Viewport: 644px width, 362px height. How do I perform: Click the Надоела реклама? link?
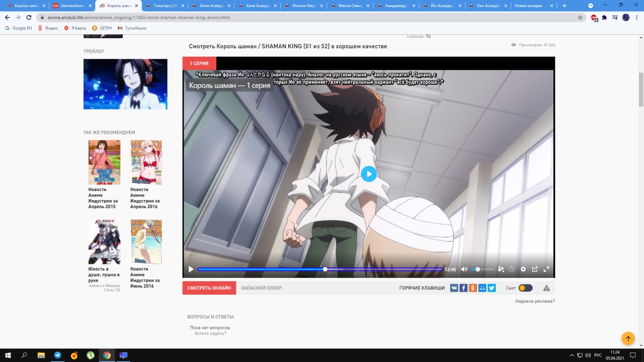pyautogui.click(x=535, y=301)
